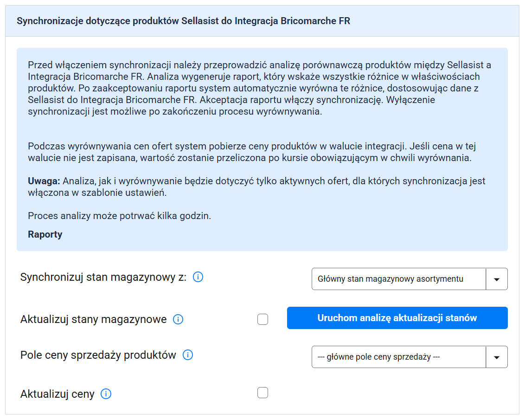Click arrow of the pole ceny sprzedaży select
Image resolution: width=525 pixels, height=420 pixels.
[x=497, y=357]
